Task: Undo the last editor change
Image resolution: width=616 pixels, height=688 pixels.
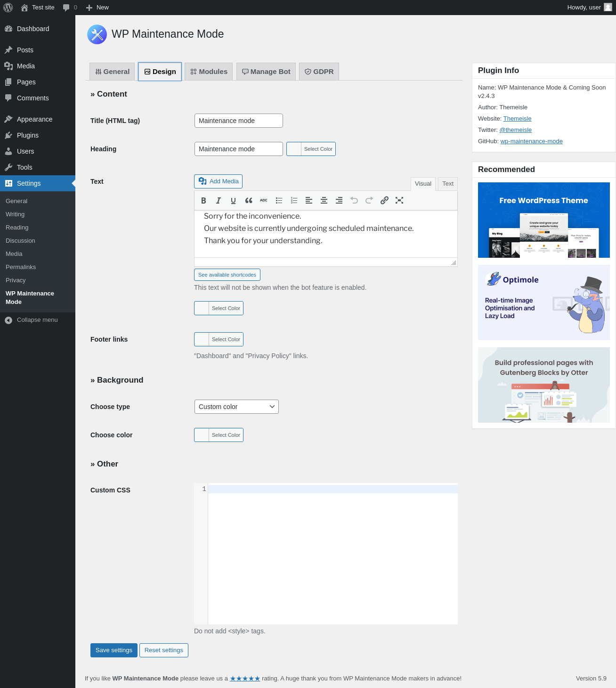Action: coord(354,200)
